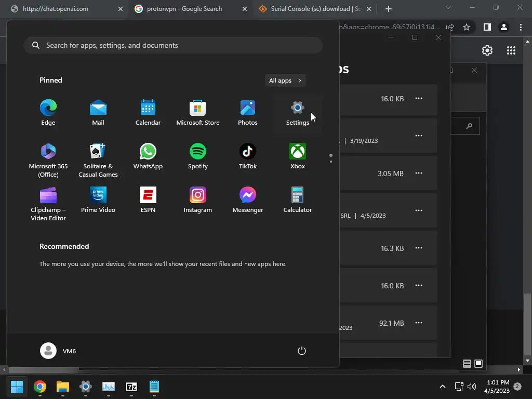Open the Calendar app
The height and width of the screenshot is (399, 532).
148,113
